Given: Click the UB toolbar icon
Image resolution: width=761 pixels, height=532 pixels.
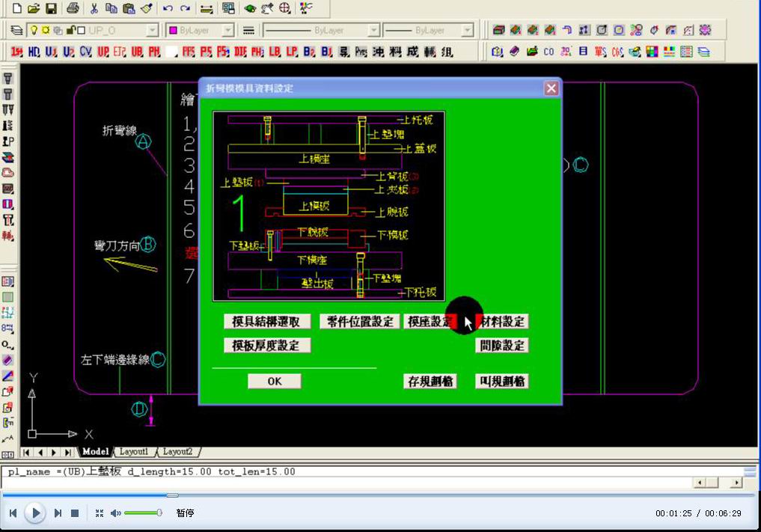Looking at the screenshot, I should pos(137,52).
